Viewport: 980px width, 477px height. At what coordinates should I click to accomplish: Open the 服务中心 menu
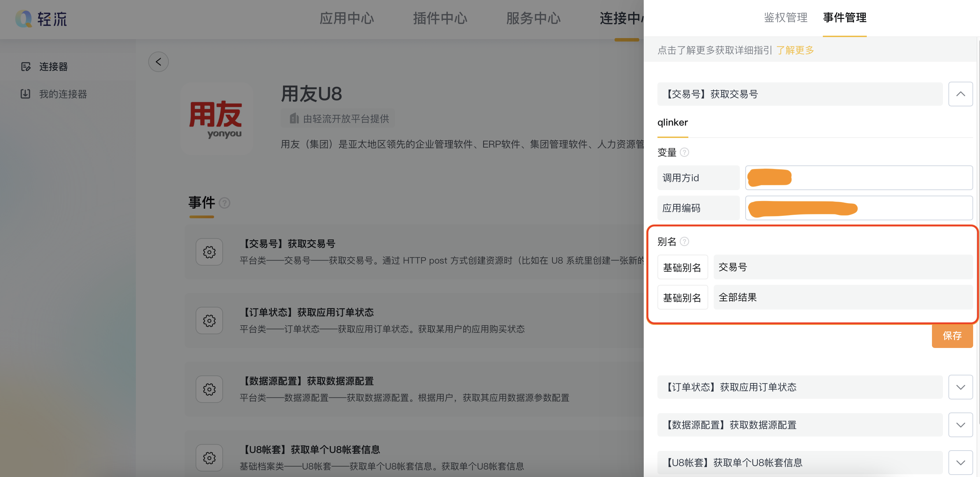coord(533,18)
